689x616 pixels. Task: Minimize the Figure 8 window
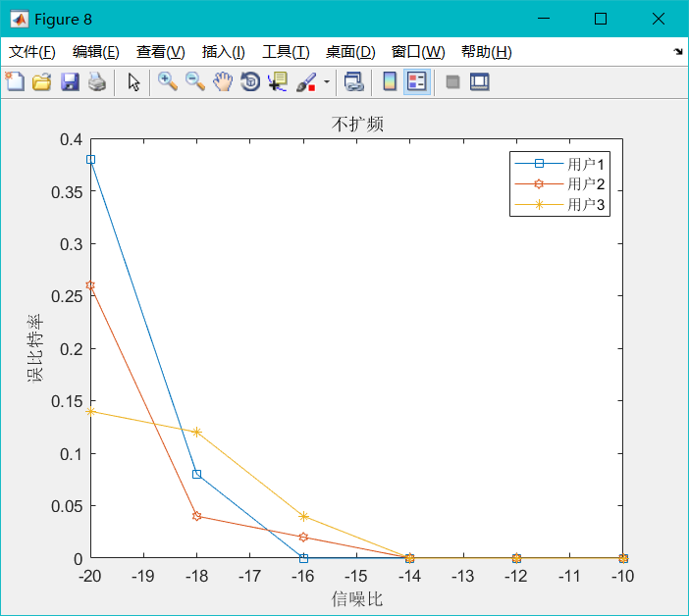coord(544,19)
